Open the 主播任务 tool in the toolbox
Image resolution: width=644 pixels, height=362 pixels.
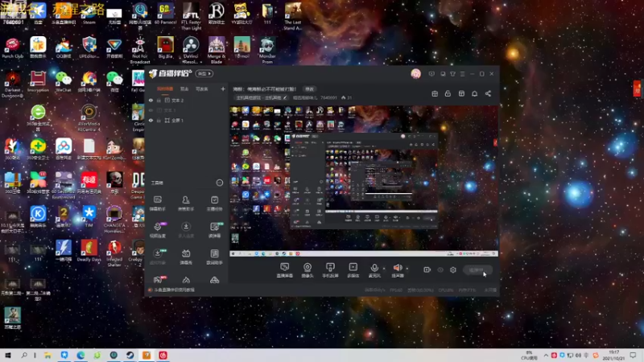(x=214, y=204)
